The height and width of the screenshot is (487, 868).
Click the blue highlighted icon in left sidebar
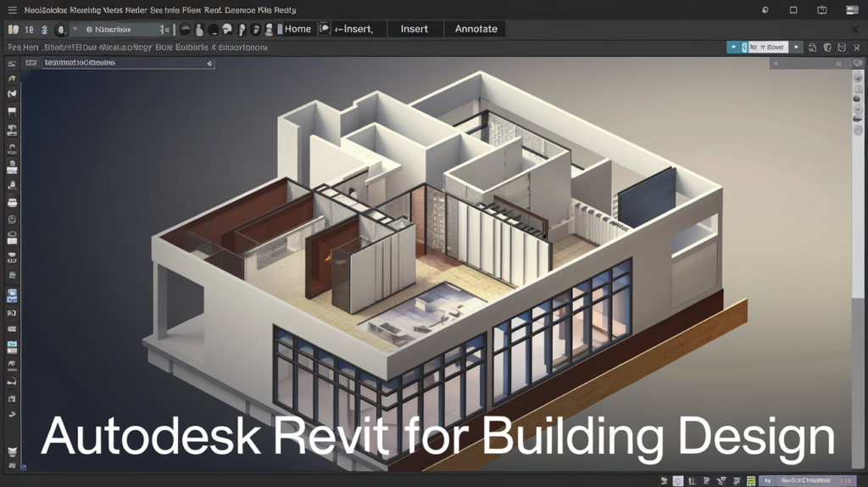click(x=12, y=296)
